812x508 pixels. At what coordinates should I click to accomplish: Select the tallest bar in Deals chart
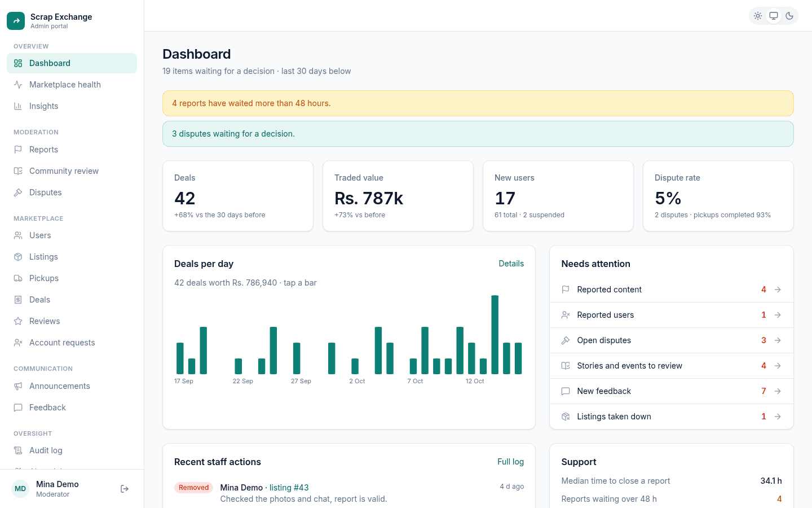point(495,335)
